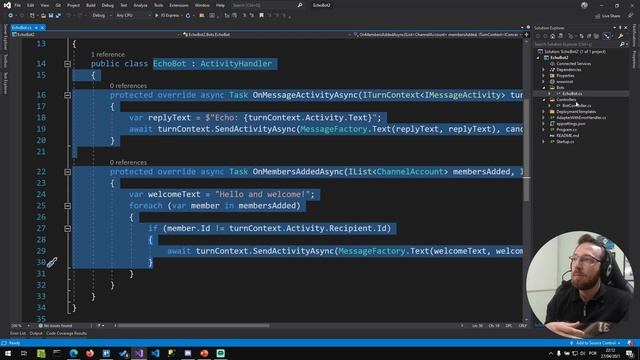Open the OnMembersAddedAsync member dropdown

click(x=438, y=35)
